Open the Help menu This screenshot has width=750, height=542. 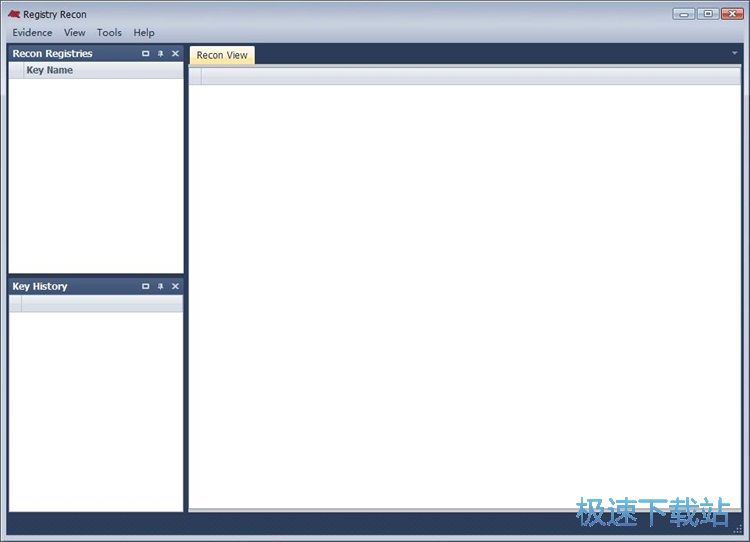143,33
